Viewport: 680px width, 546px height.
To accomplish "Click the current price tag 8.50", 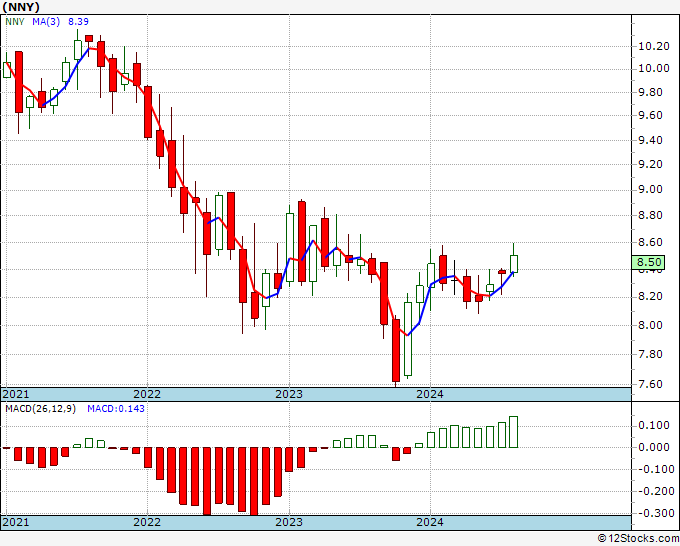I will point(649,262).
